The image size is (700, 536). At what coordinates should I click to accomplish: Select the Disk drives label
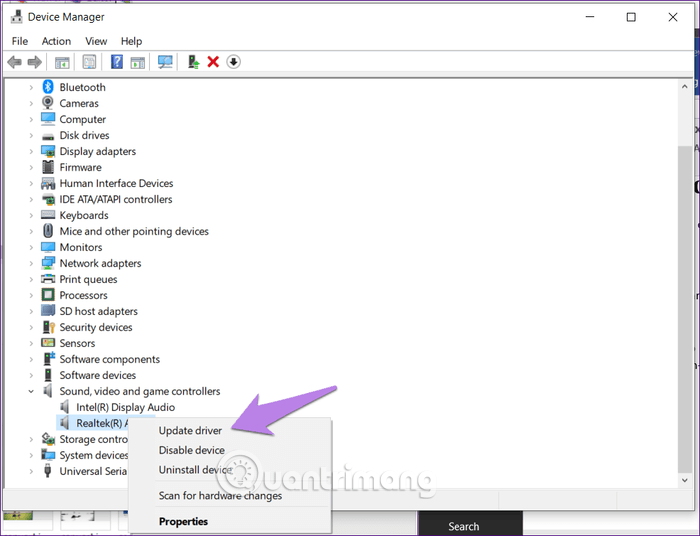pyautogui.click(x=84, y=135)
